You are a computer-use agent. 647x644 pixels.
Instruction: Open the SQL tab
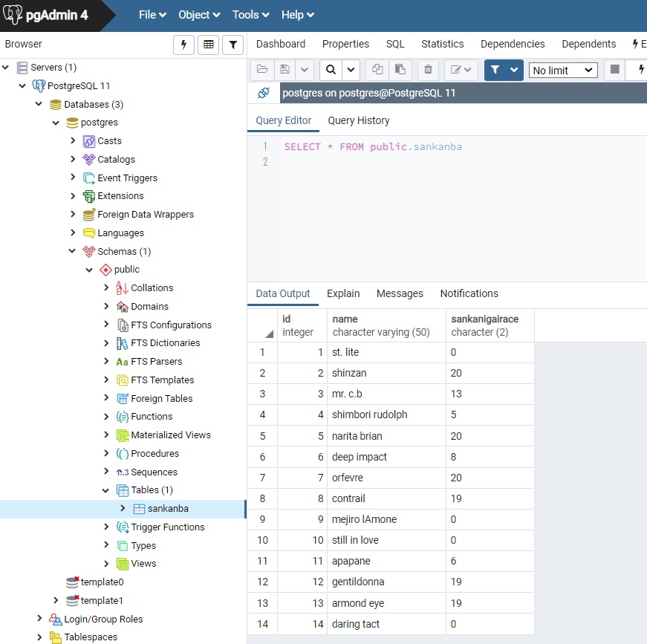[395, 44]
